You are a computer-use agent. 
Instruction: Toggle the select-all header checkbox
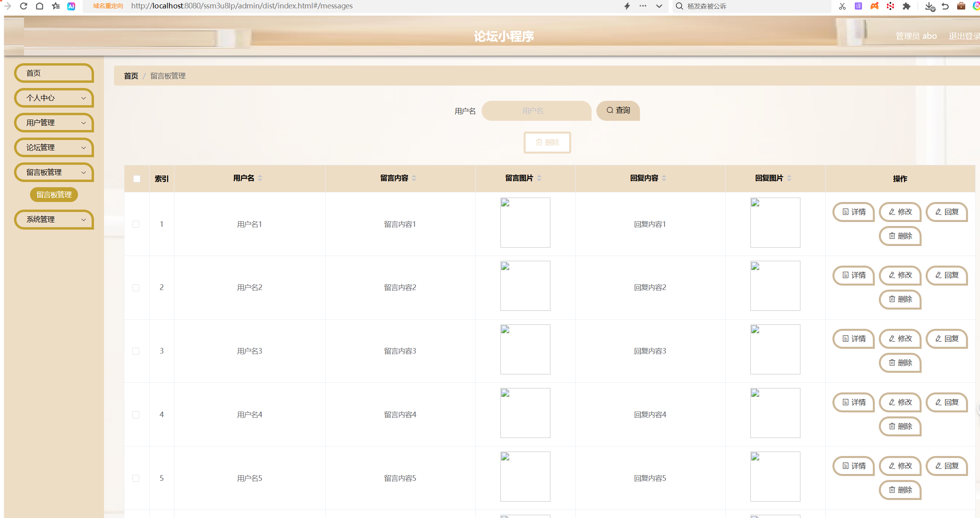pos(137,178)
